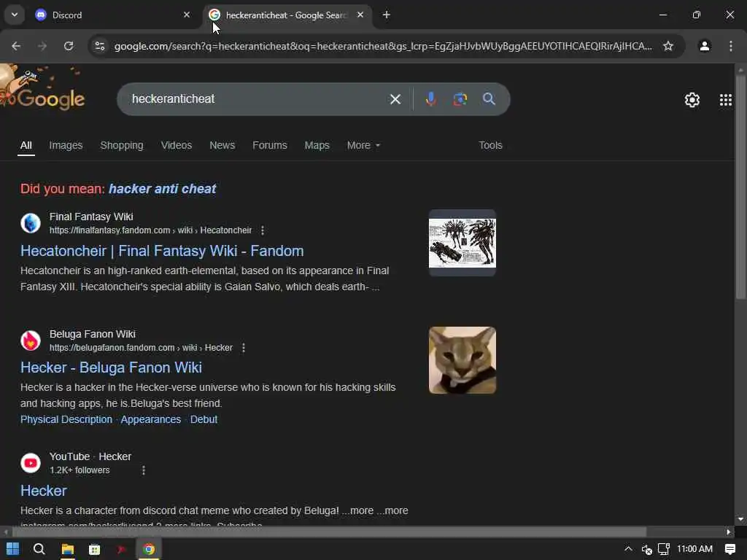Open the Windows Start menu
Viewport: 747px width, 560px height.
13,549
